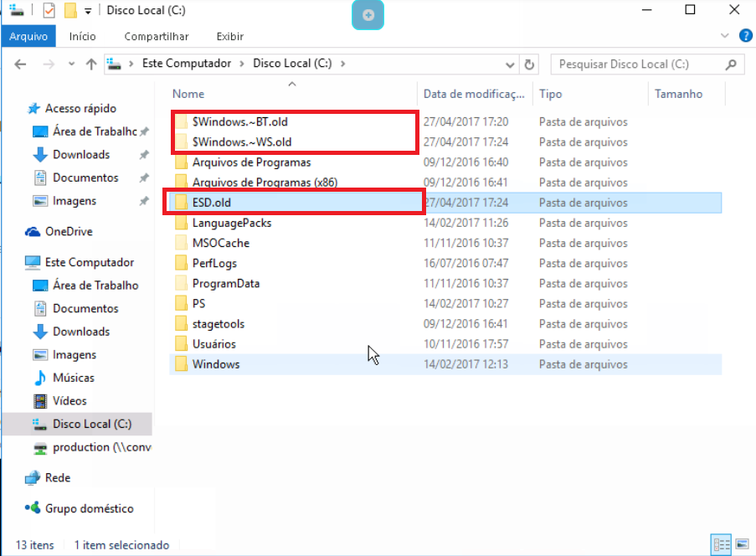Switch to the Compartilhar ribbon tab

pyautogui.click(x=157, y=36)
